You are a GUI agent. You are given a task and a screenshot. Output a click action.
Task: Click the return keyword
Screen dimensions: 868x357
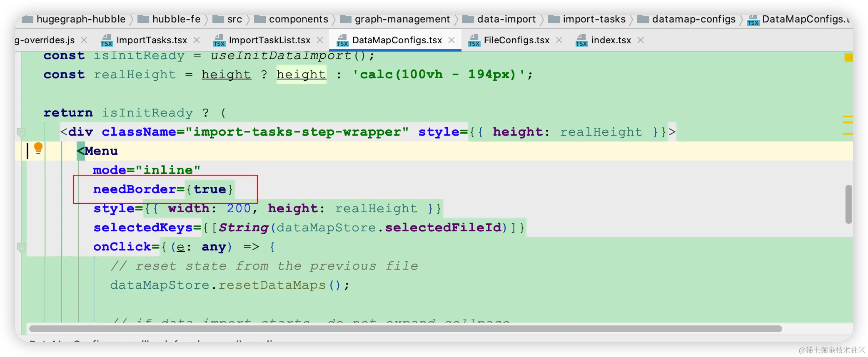(68, 113)
